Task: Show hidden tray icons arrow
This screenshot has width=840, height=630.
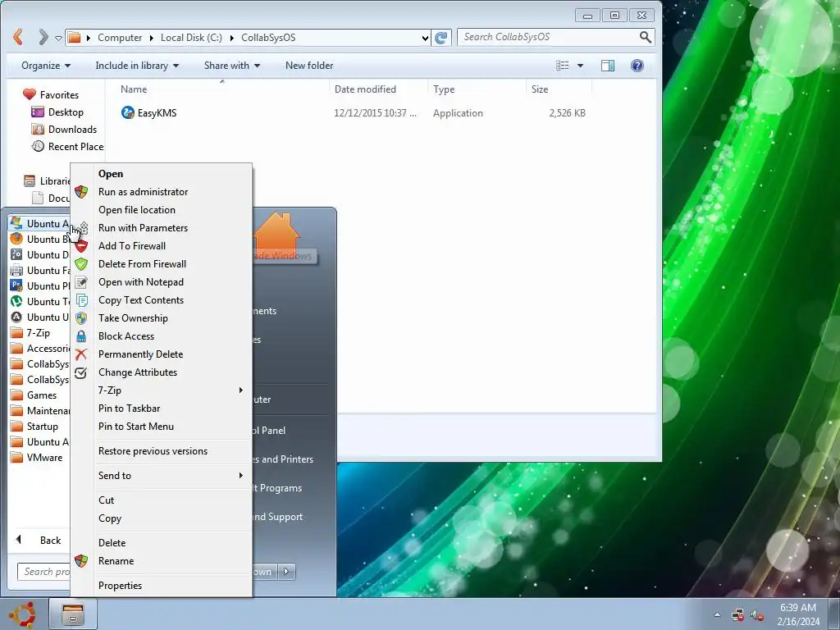Action: coord(717,614)
